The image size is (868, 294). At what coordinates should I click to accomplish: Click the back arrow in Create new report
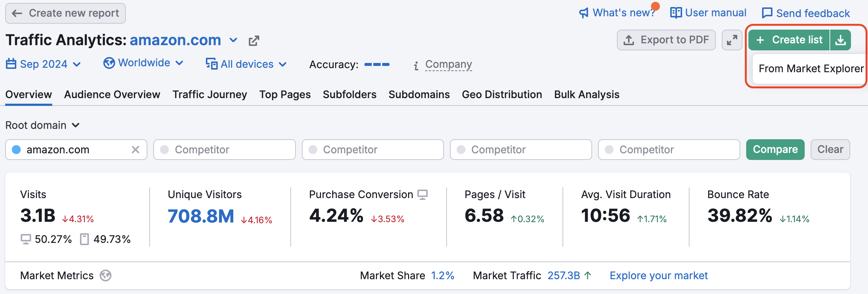click(17, 13)
